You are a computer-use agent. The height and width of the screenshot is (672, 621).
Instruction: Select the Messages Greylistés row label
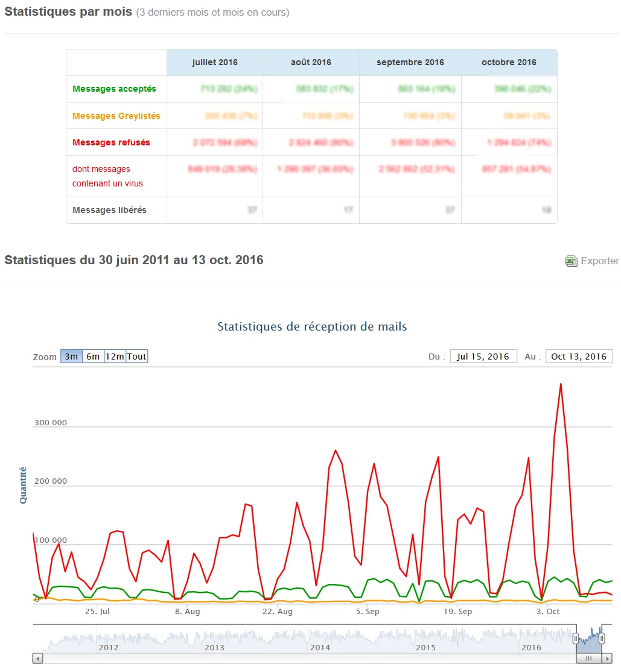click(x=116, y=116)
